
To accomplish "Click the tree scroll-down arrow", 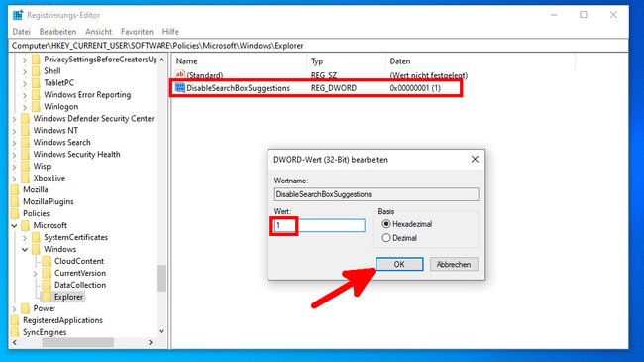I will tap(161, 331).
